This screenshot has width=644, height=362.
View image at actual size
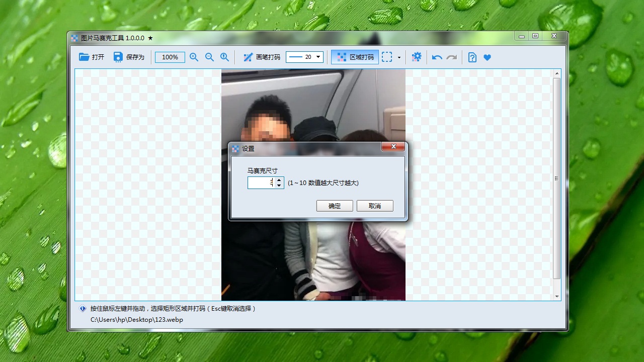pyautogui.click(x=224, y=57)
